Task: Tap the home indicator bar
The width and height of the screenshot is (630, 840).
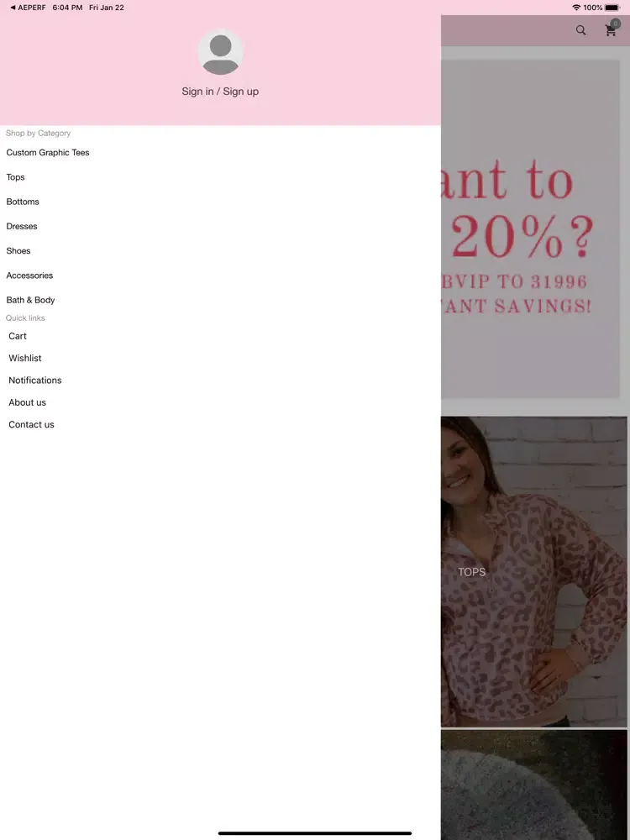Action: point(315,833)
